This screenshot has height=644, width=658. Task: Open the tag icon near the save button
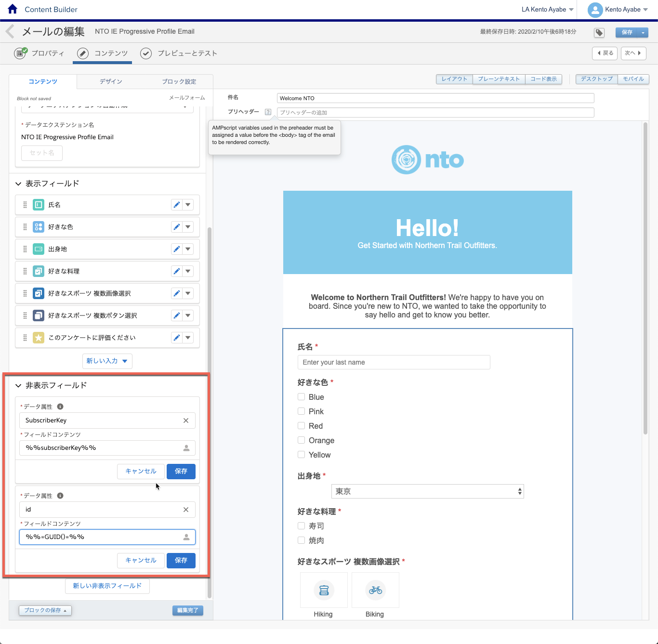tap(599, 33)
